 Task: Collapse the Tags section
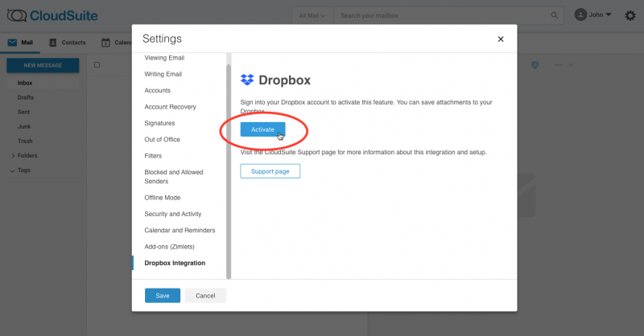[x=12, y=170]
